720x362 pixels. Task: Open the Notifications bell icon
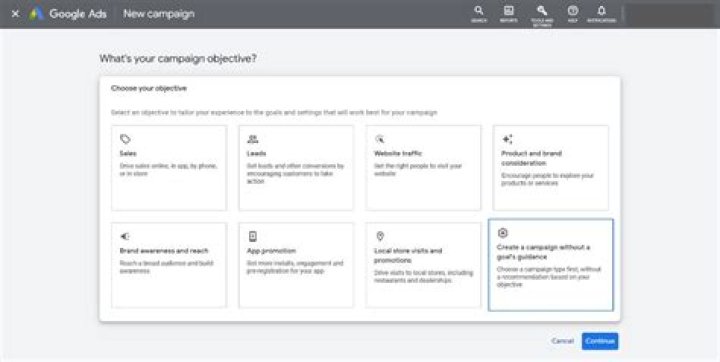pos(601,11)
